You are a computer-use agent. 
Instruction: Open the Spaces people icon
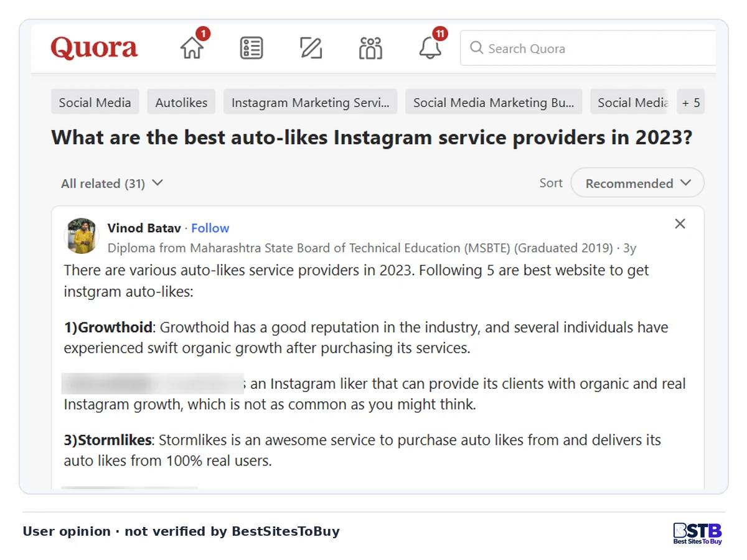coord(370,48)
